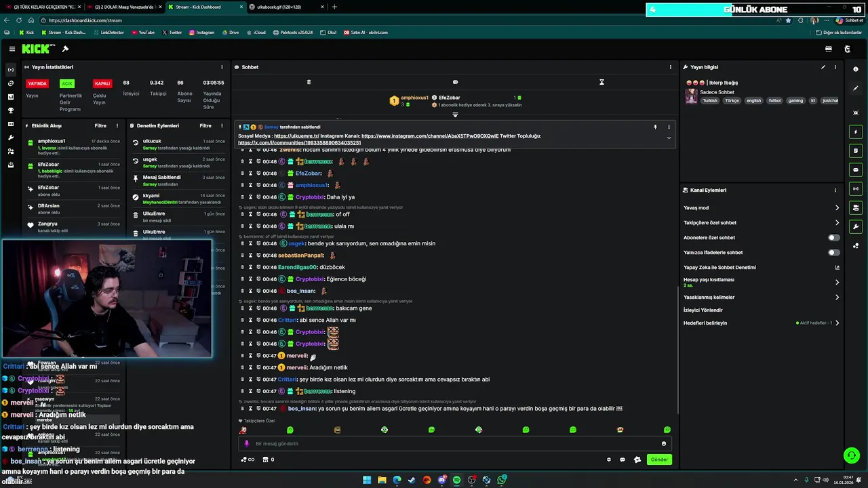Click the info icon in right sidebar
Screen dimensions: 868x488
[856, 69]
